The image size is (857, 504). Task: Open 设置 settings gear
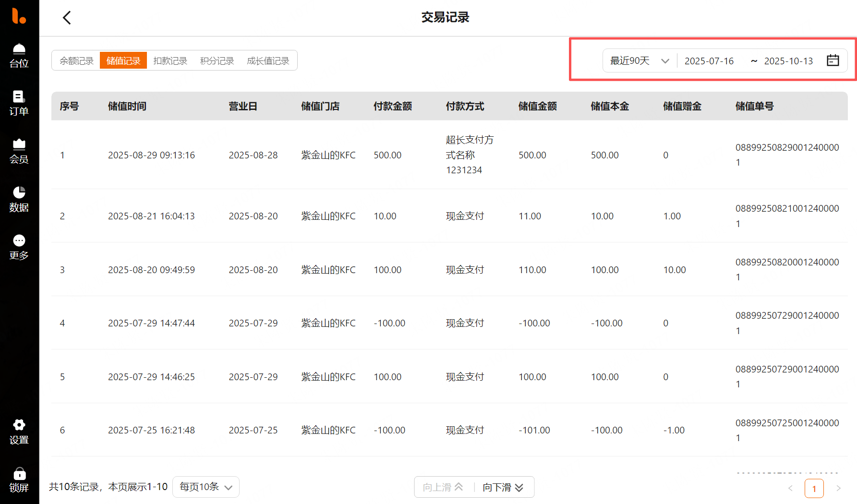click(19, 432)
